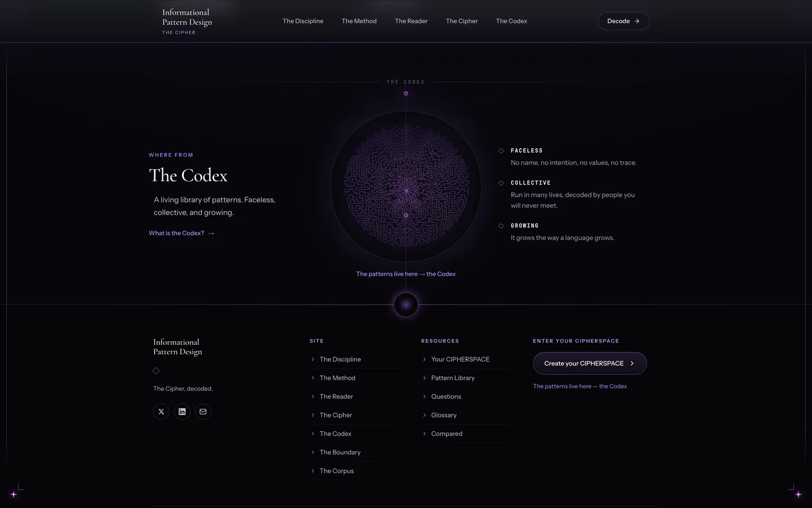The height and width of the screenshot is (508, 812).
Task: Click the 'ENTER YOUR CIPHERSPACE' heading
Action: (576, 341)
